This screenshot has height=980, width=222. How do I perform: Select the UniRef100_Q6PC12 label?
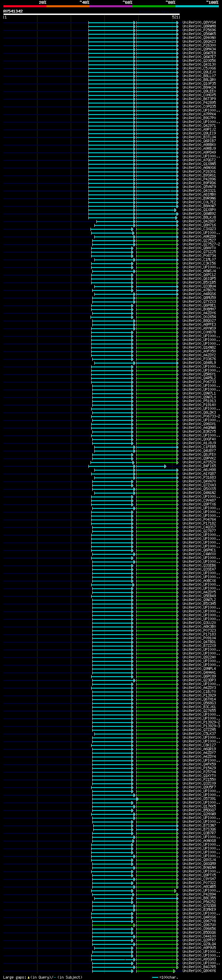point(199,275)
